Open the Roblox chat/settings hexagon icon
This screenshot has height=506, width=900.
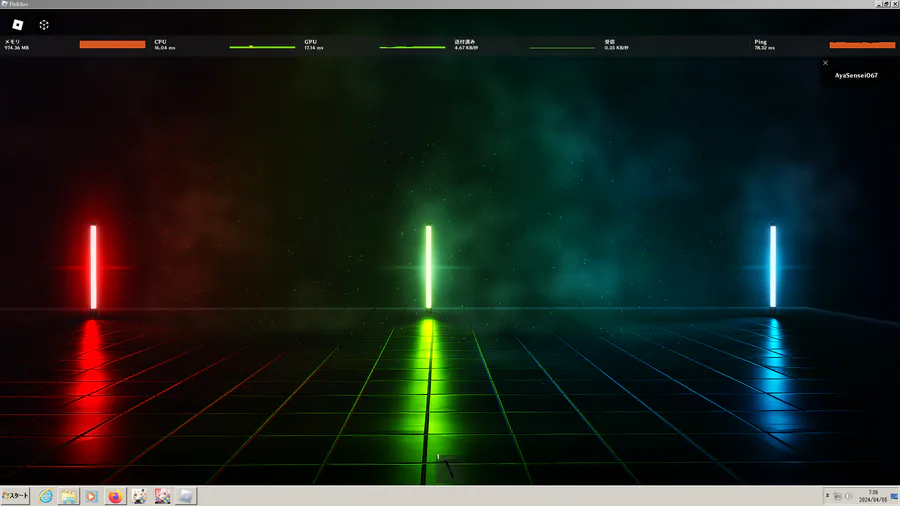44,25
